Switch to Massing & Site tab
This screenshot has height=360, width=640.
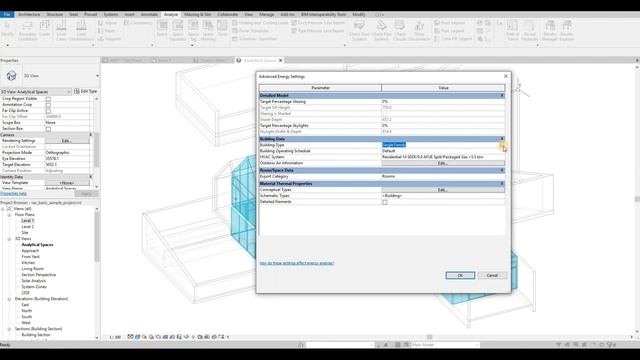198,14
